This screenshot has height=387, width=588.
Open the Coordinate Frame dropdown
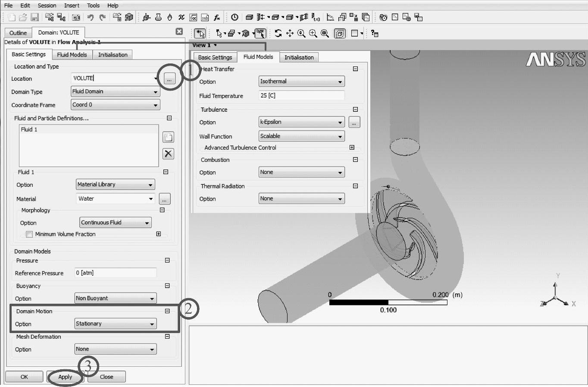tap(115, 104)
